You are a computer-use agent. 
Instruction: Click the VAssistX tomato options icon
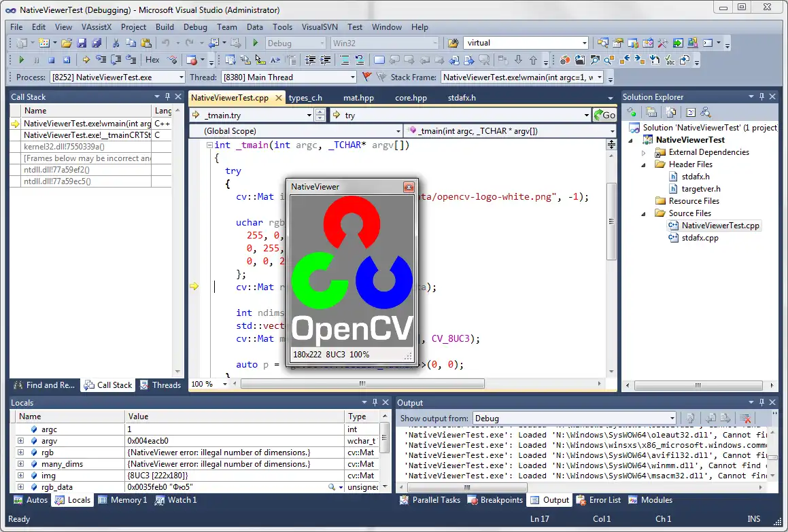pos(565,60)
